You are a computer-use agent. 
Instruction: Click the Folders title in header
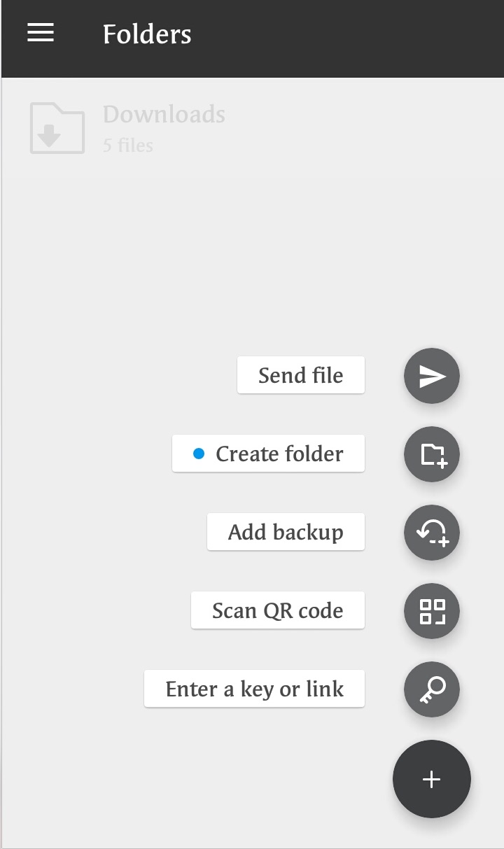click(x=147, y=34)
